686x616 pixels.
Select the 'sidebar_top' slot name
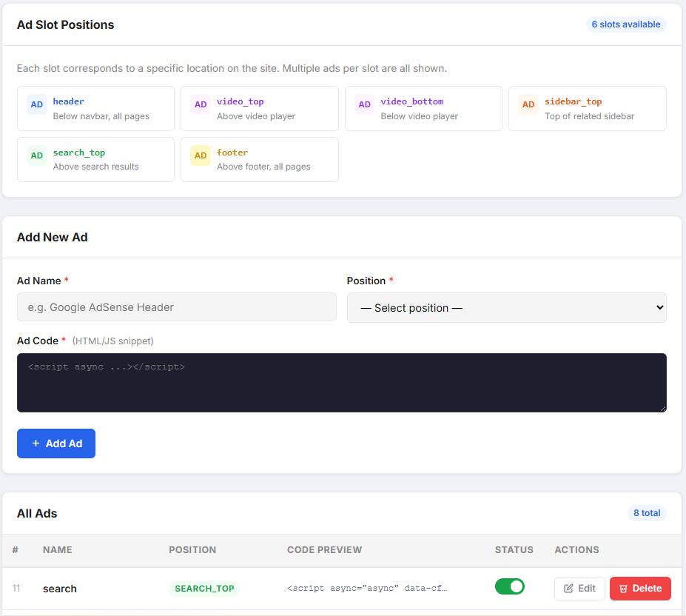click(573, 101)
